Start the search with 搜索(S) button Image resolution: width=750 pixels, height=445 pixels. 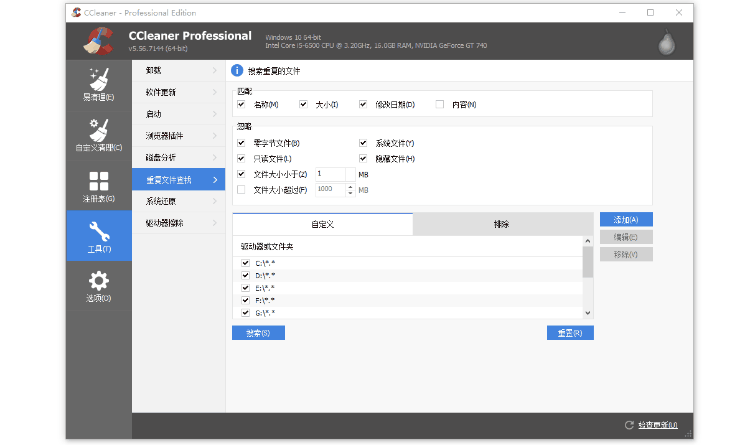click(258, 333)
